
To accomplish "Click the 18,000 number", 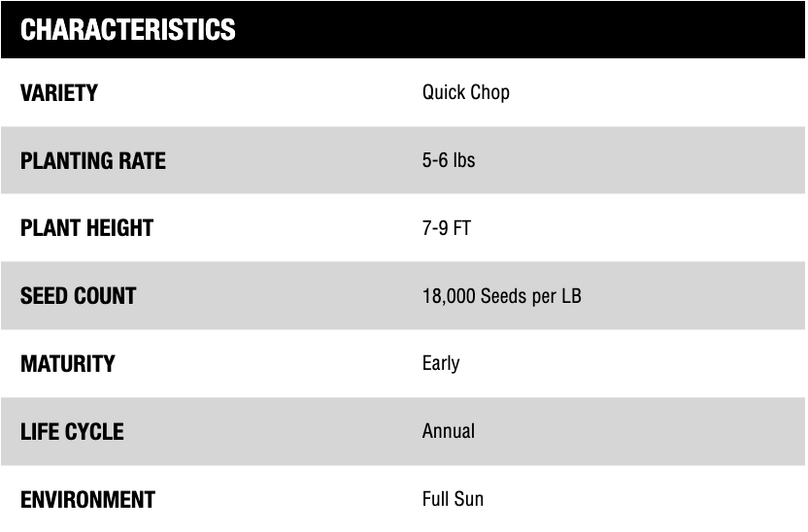I will [450, 296].
